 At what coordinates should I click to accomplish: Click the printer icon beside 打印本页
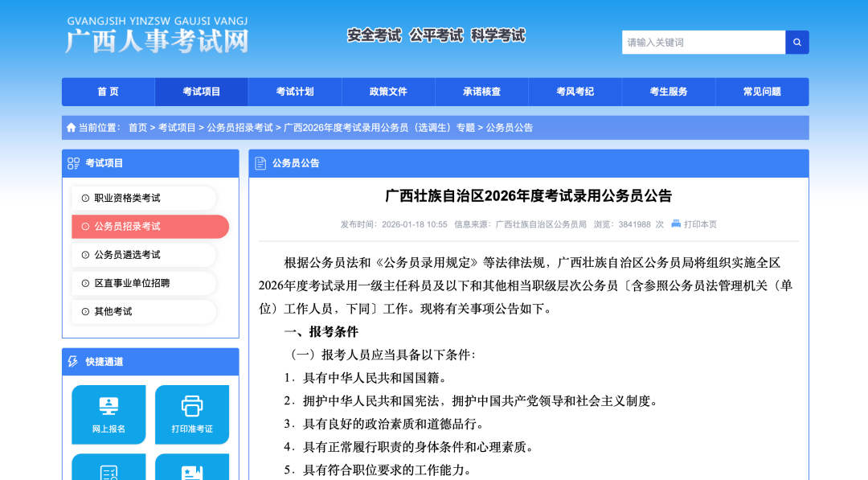coord(676,224)
